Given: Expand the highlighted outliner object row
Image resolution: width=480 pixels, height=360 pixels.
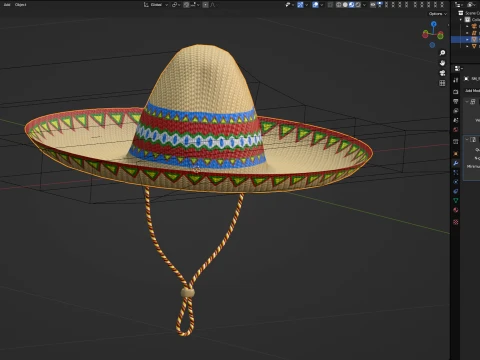Looking at the screenshot, I should tap(467, 40).
